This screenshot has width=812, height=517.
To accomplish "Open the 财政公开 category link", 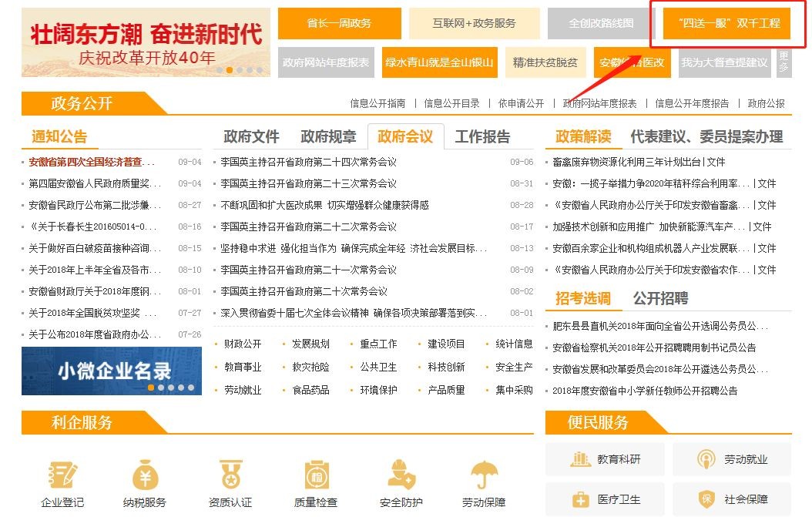I will point(243,344).
